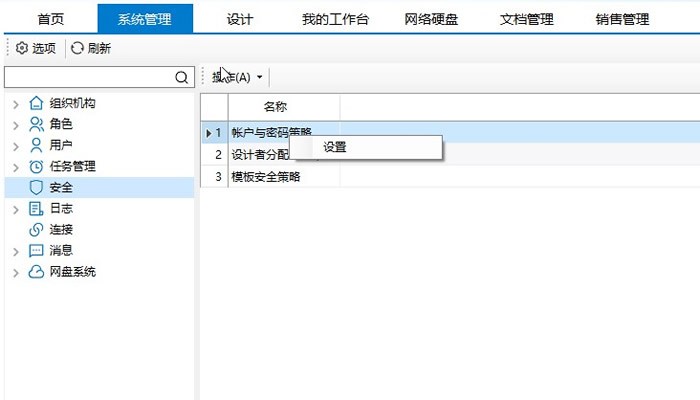Screen dimensions: 700x400
Task: Click the 刷新 refresh button
Action: pos(91,47)
